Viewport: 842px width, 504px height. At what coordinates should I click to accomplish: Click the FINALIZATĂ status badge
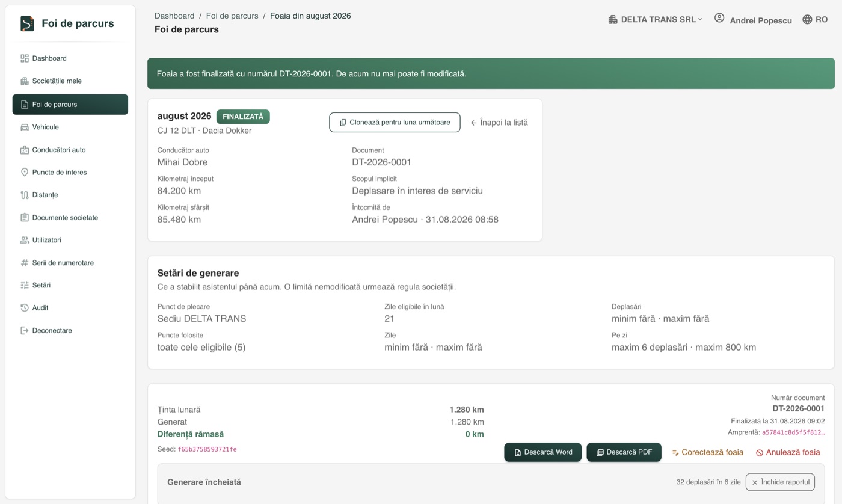[243, 117]
